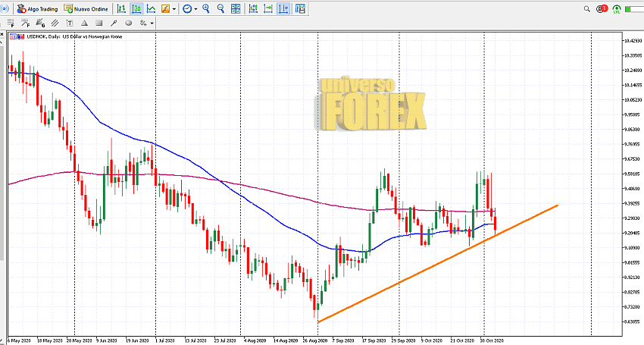Open the timeframe clock dropdown
This screenshot has width=644, height=345.
click(x=187, y=9)
